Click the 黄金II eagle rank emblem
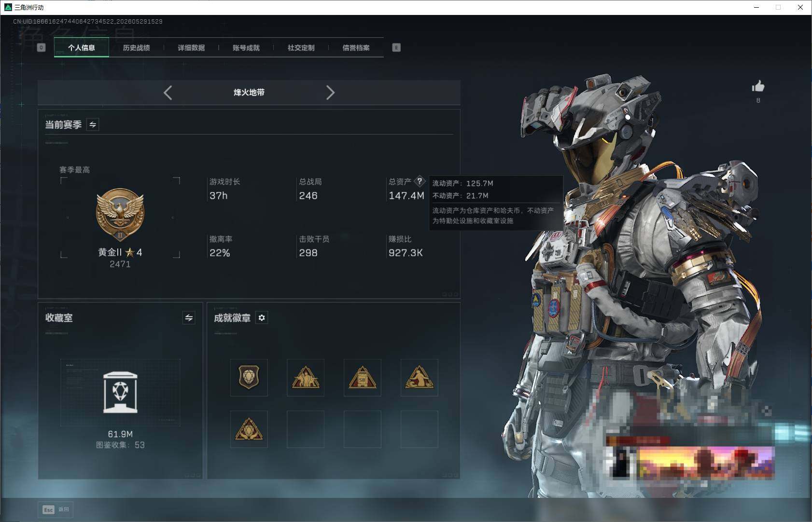Image resolution: width=812 pixels, height=522 pixels. pos(120,215)
